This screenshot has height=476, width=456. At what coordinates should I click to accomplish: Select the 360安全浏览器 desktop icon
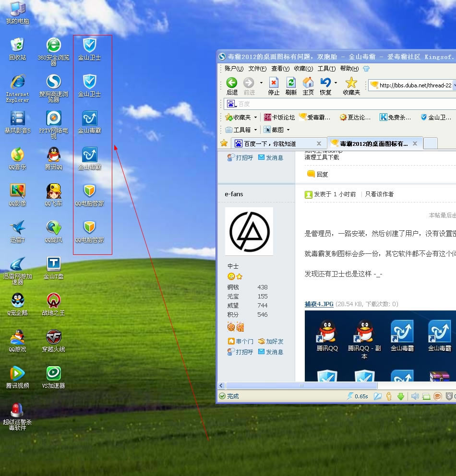coord(53,51)
